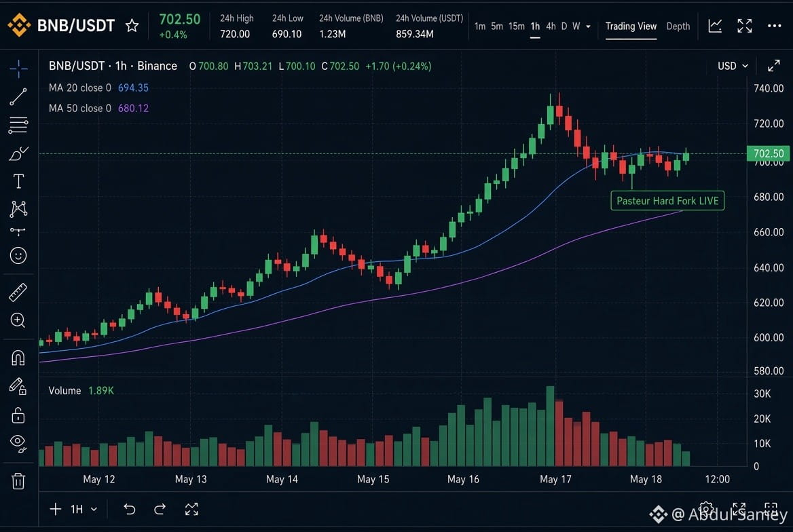Screen dimensions: 793x532
Task: Click the MA 20 close indicator legend
Action: 98,88
